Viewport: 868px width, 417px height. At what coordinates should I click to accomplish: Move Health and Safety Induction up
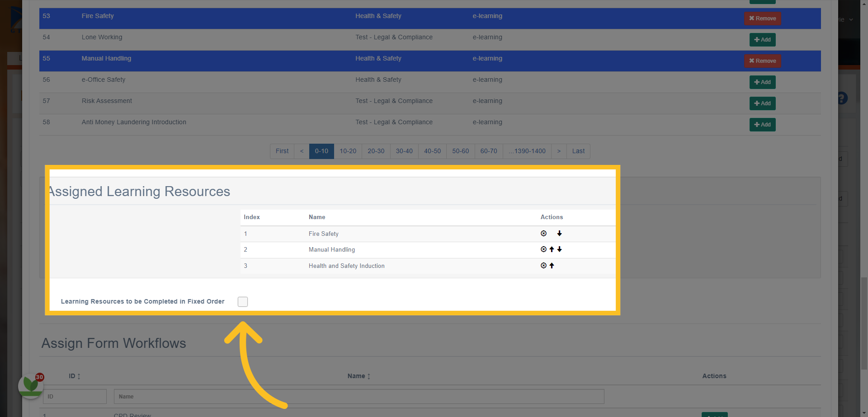pyautogui.click(x=552, y=266)
